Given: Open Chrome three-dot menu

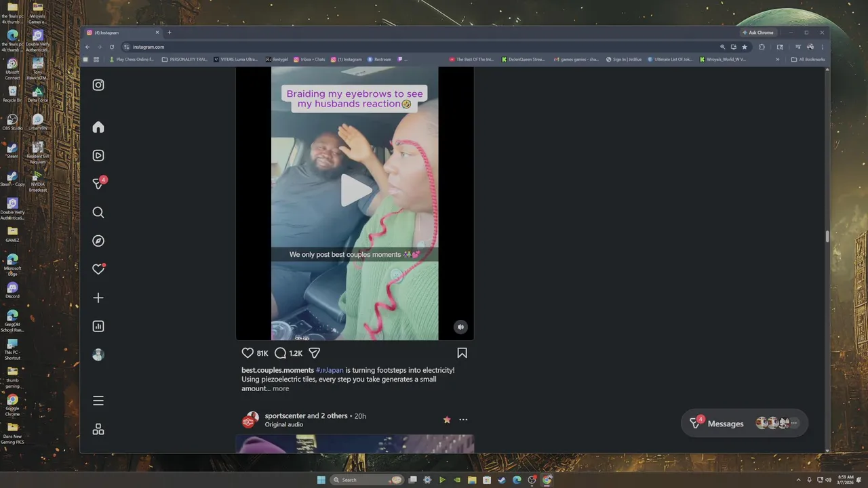Looking at the screenshot, I should point(823,47).
